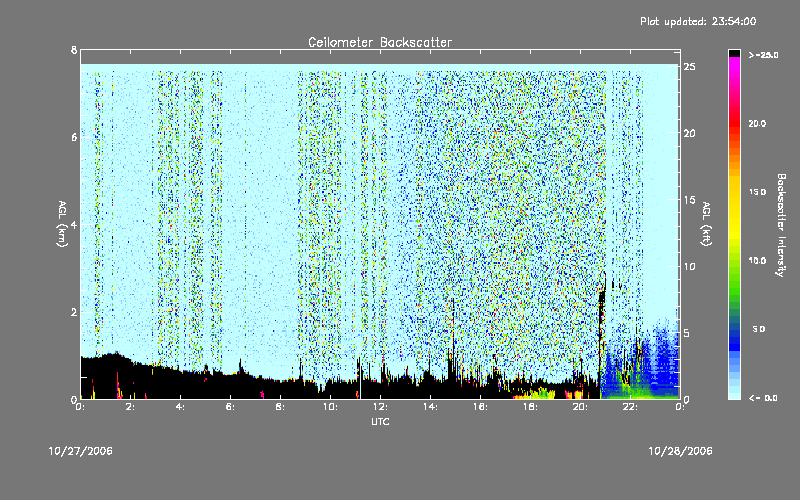This screenshot has height=500, width=800.
Task: Click the right kft axis tick label '20'
Action: tap(690, 133)
